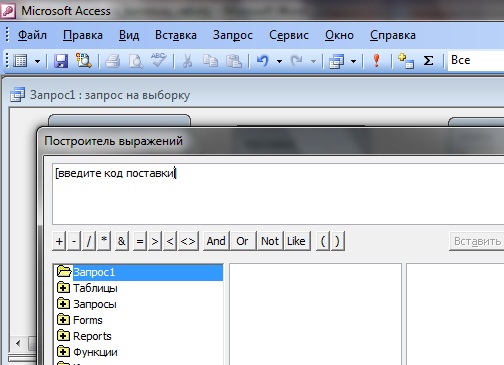Insert the asterisk multiply operator button
Image resolution: width=504 pixels, height=365 pixels.
(x=104, y=241)
